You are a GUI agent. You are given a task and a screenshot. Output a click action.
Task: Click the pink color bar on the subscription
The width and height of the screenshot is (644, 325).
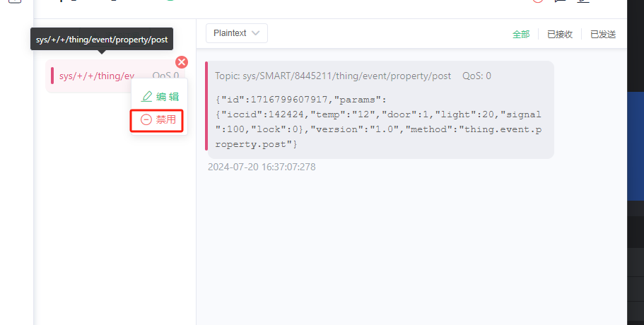[52, 76]
